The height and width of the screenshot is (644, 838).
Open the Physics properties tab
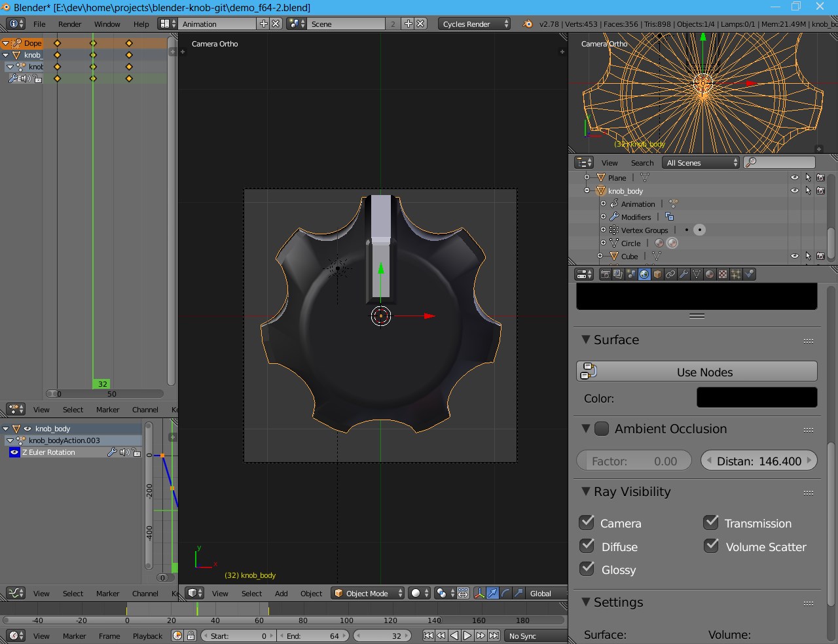(x=750, y=274)
